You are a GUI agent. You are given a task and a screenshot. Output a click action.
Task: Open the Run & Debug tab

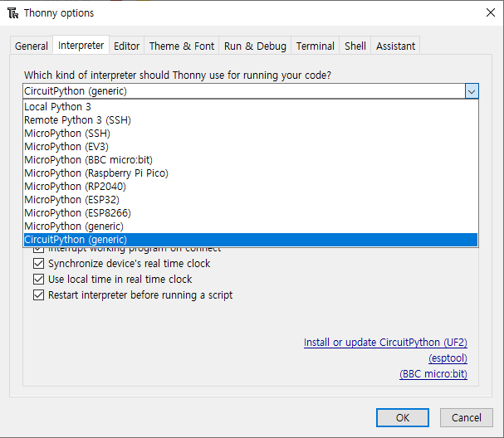[255, 46]
